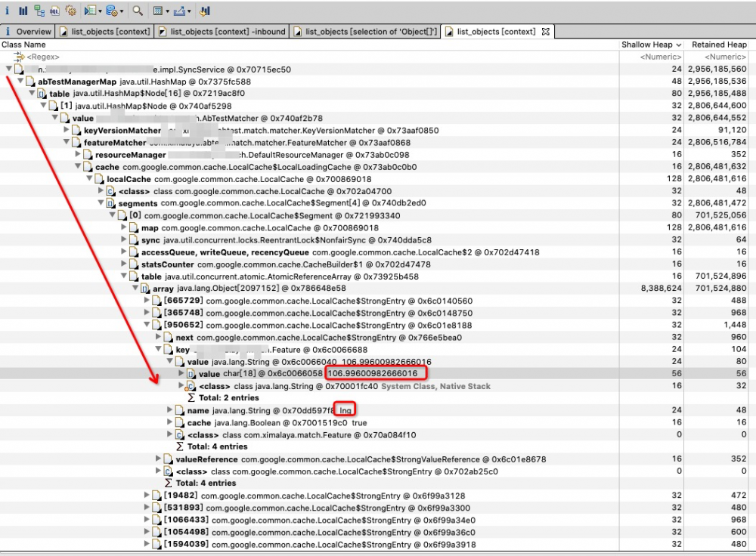The image size is (756, 556).
Task: Click the Export results icon
Action: [179, 11]
